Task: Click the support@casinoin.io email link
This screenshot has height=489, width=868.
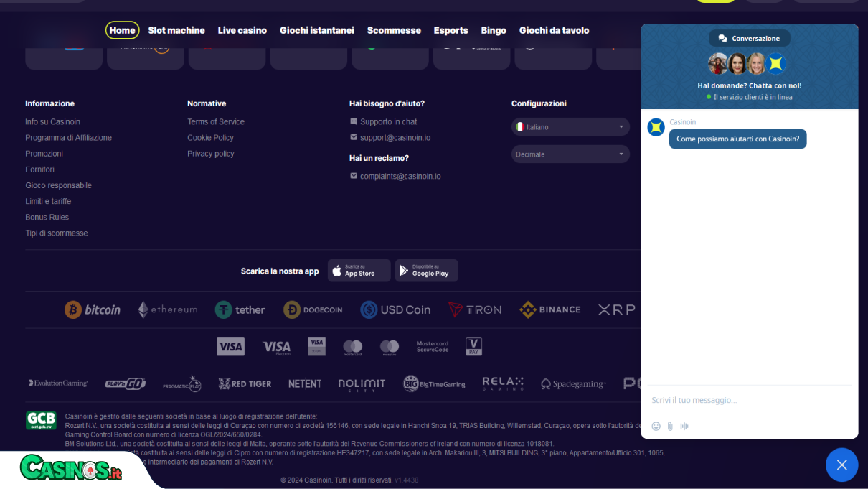Action: [390, 138]
